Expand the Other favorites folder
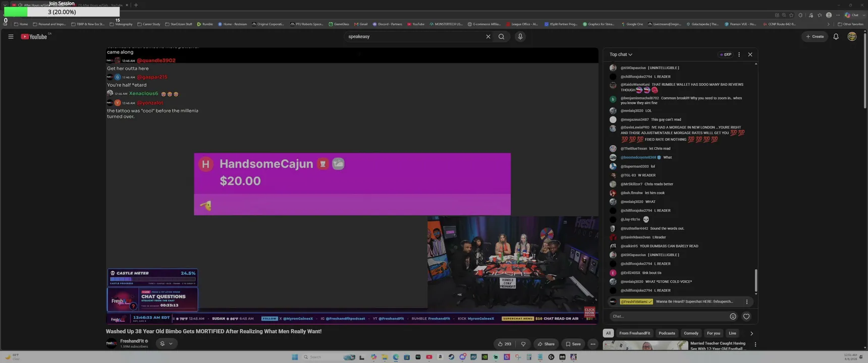Image resolution: width=868 pixels, height=363 pixels. 850,24
